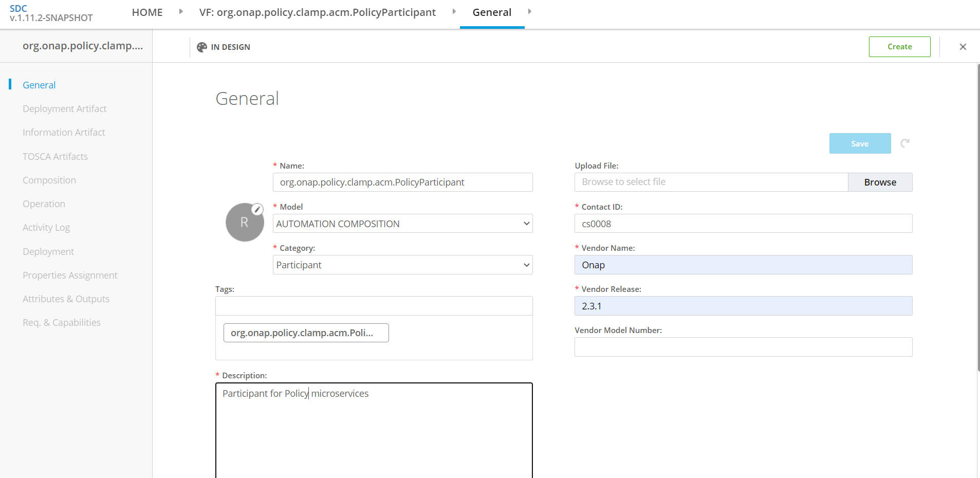Image resolution: width=980 pixels, height=478 pixels.
Task: Click the Contact ID input field
Action: coord(743,224)
